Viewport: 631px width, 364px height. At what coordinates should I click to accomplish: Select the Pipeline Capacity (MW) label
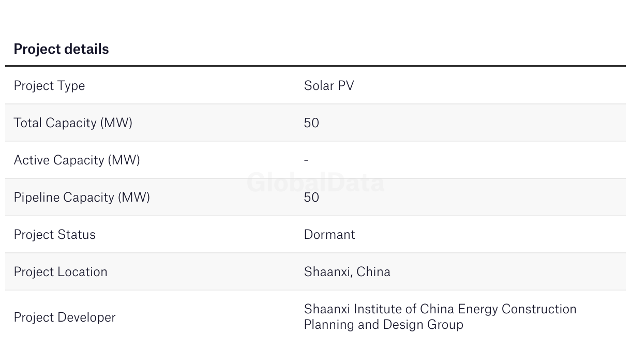(x=82, y=198)
